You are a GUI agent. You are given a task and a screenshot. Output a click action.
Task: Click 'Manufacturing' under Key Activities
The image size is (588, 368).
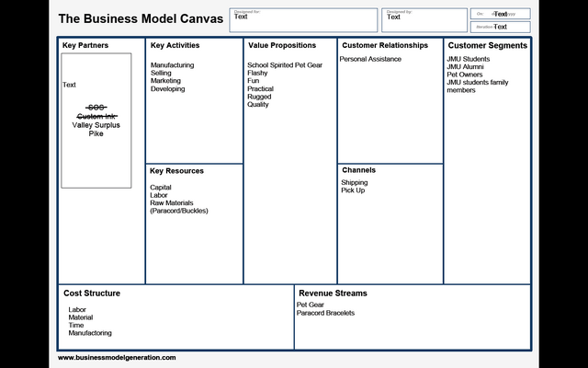coord(172,65)
